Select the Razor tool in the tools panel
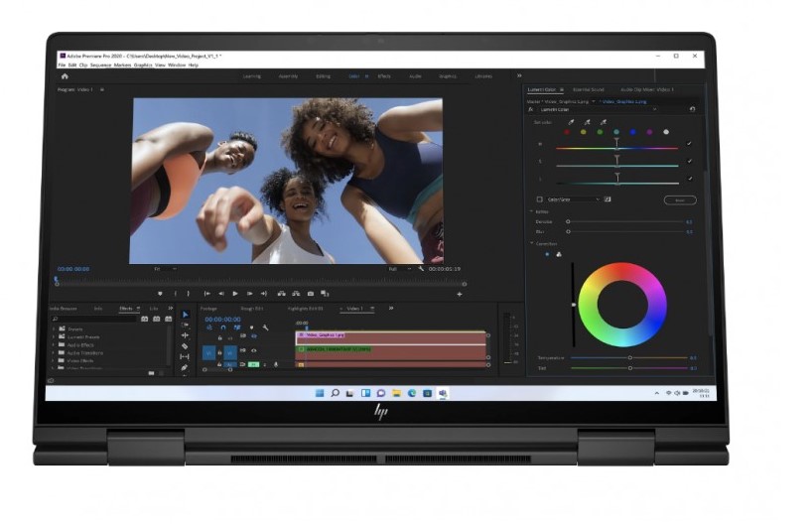 click(x=184, y=345)
